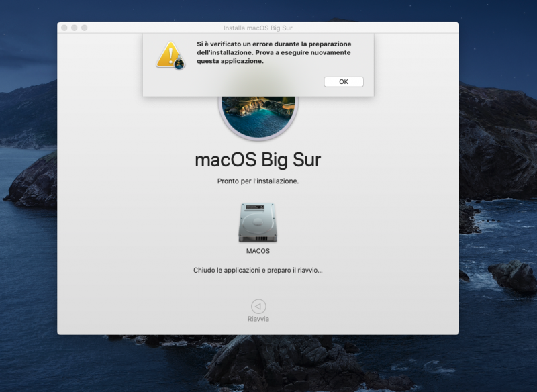Screen dimensions: 537x392
Task: Click the MACOS disk name label
Action: pyautogui.click(x=258, y=251)
